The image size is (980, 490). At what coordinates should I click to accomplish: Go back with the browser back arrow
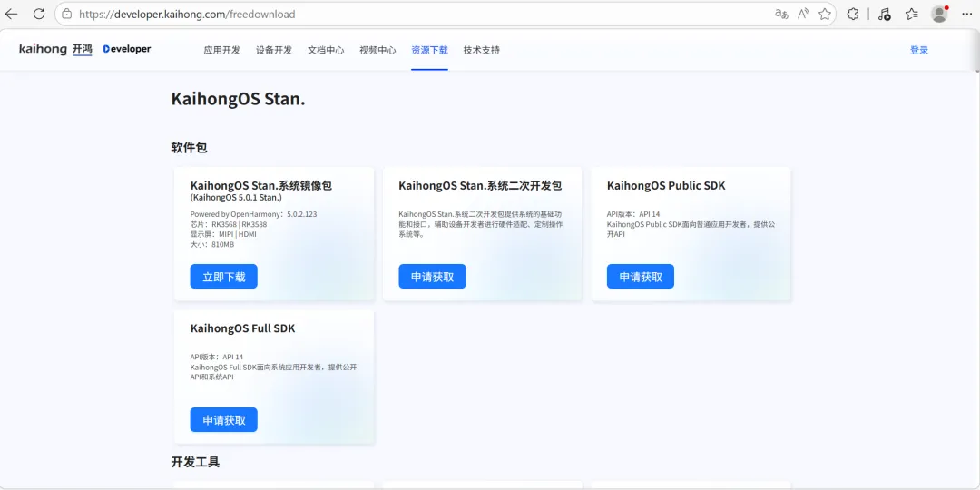11,14
